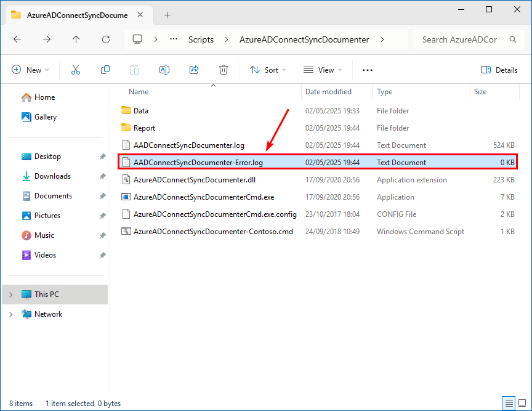The image size is (532, 411).
Task: Click the Delete trash can icon
Action: pos(224,70)
